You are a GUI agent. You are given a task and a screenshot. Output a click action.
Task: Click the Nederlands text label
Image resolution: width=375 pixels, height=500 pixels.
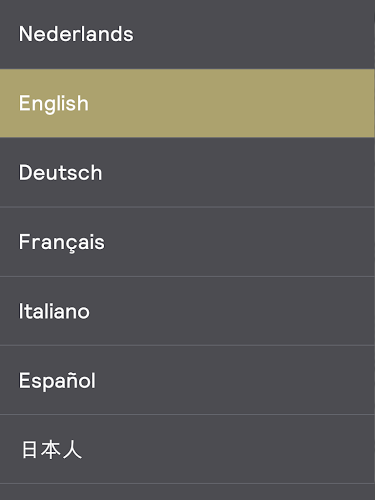pos(76,34)
